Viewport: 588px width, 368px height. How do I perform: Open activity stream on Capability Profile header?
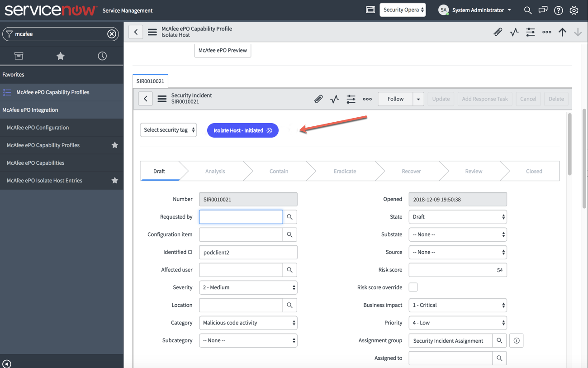[514, 32]
